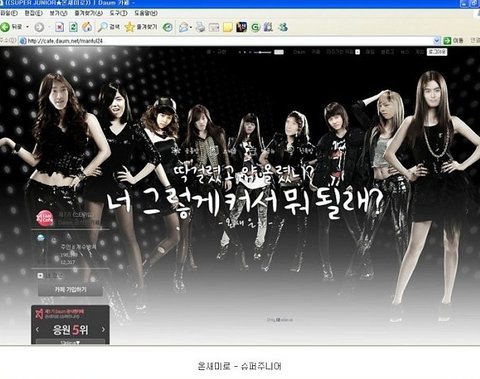Click the 로그아웃 button at top right
This screenshot has height=379, width=480.
click(x=437, y=52)
